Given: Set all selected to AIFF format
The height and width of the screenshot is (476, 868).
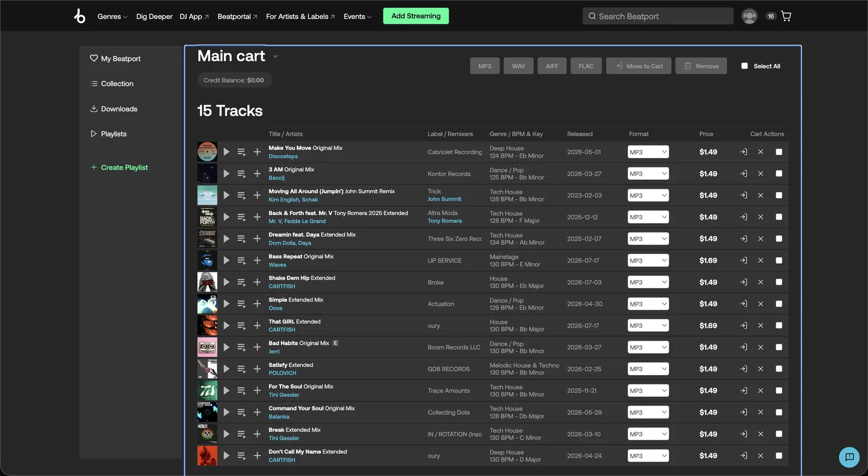Looking at the screenshot, I should pyautogui.click(x=552, y=66).
